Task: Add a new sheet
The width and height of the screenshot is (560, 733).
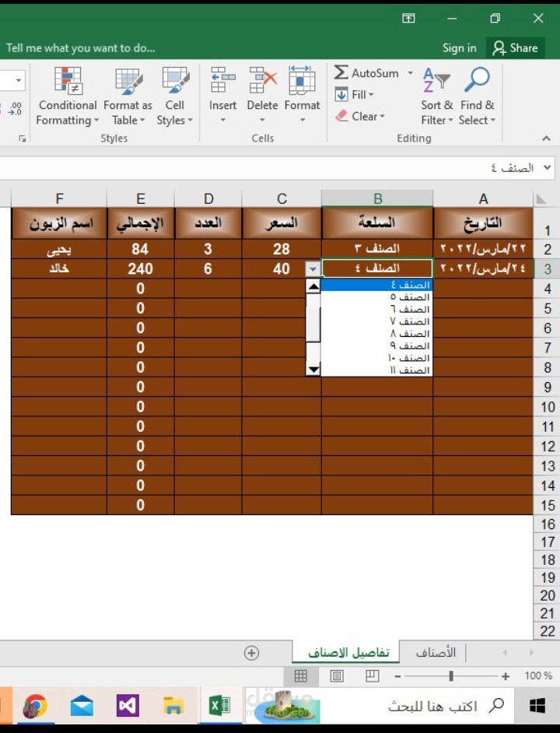Action: (x=251, y=653)
